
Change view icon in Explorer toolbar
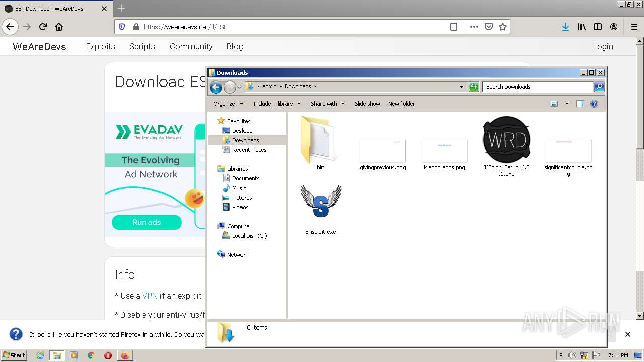click(554, 104)
